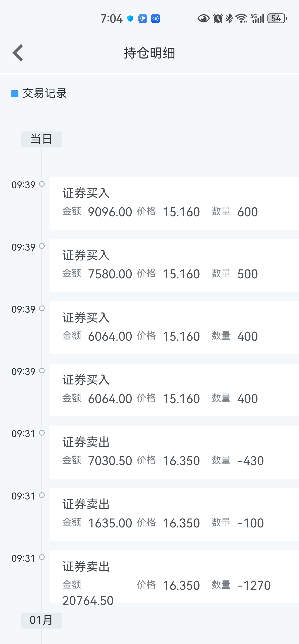Screen dimensions: 299x644
Task: Tap the blue shield status icon
Action: pos(130,18)
